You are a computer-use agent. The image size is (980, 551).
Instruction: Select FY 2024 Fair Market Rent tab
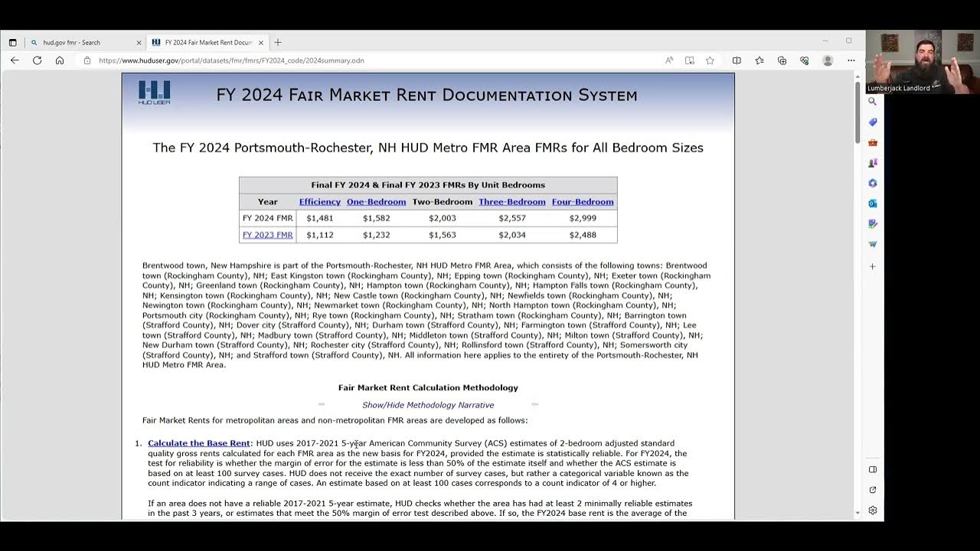point(207,43)
